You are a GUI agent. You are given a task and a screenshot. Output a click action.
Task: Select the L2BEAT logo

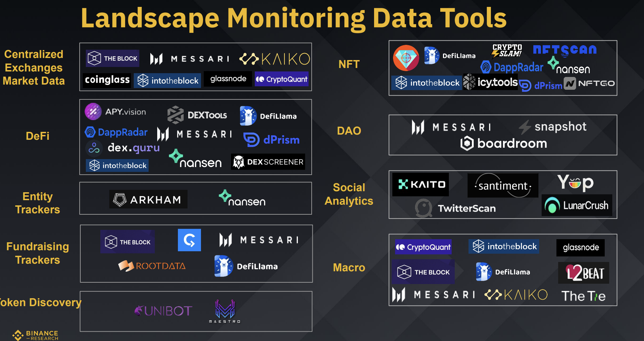click(x=584, y=273)
